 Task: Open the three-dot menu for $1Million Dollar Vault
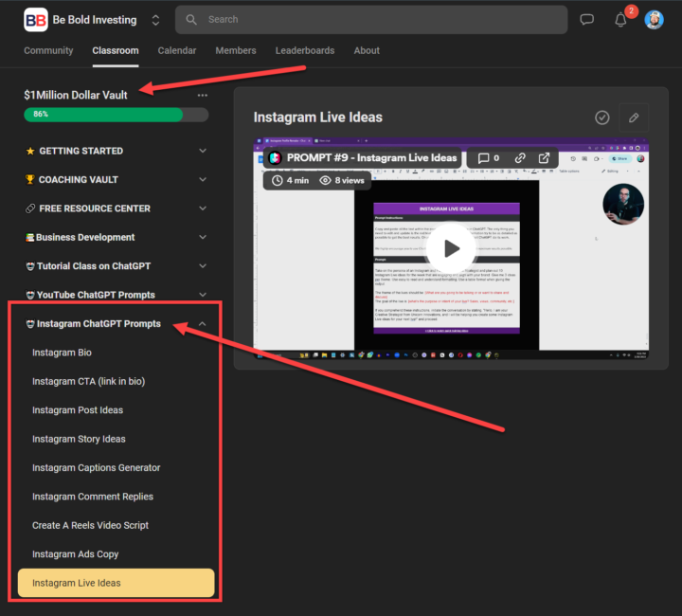(x=202, y=96)
